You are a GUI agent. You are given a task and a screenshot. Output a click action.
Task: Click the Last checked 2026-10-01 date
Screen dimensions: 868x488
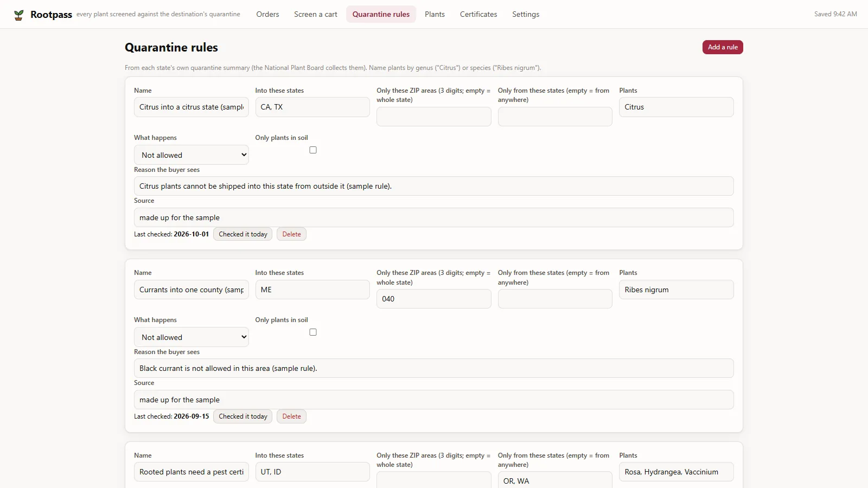191,234
